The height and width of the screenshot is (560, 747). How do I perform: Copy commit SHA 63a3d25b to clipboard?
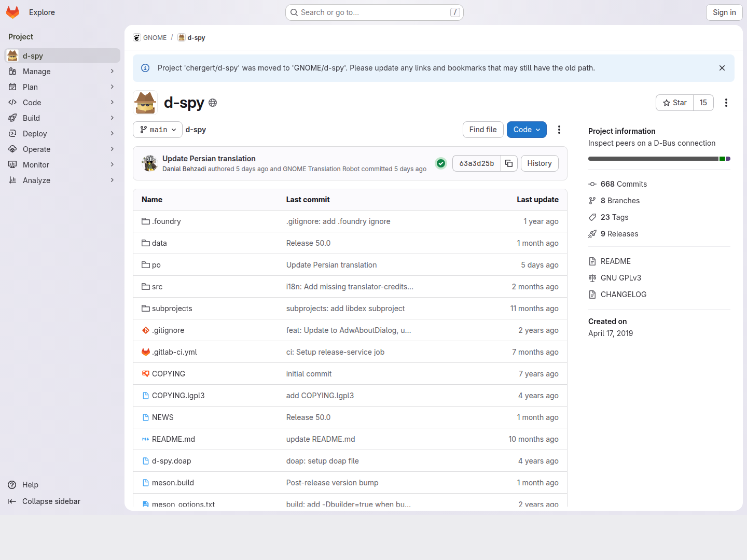(509, 163)
